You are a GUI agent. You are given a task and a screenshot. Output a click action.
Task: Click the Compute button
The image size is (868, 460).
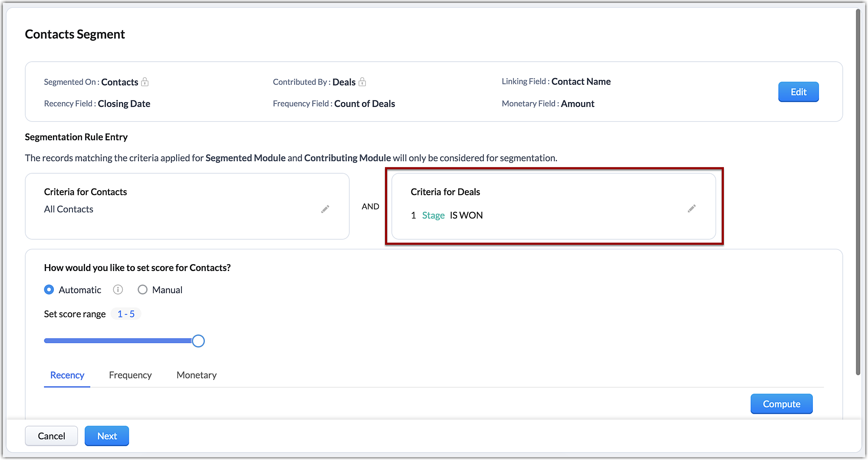(x=781, y=404)
